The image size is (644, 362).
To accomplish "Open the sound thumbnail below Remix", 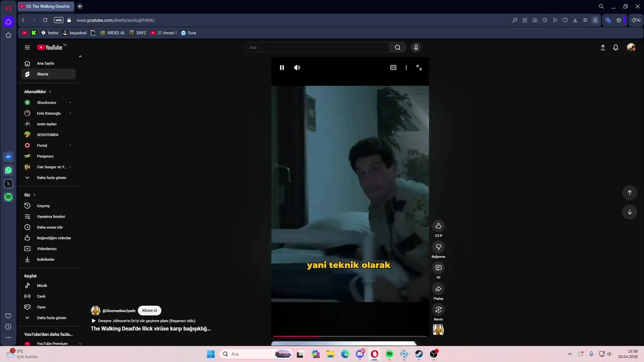I will pyautogui.click(x=438, y=329).
